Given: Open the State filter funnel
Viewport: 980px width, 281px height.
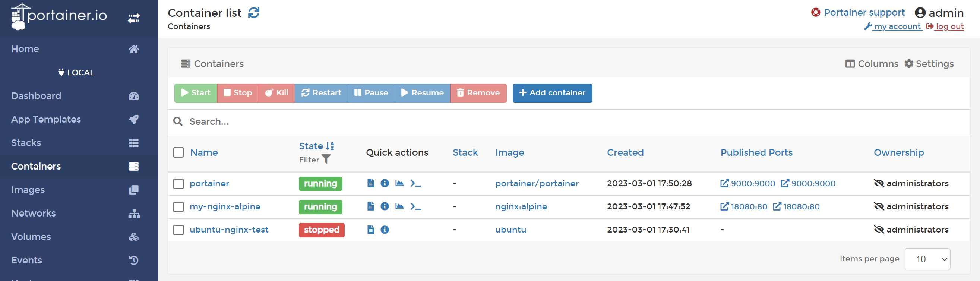Looking at the screenshot, I should tap(326, 160).
